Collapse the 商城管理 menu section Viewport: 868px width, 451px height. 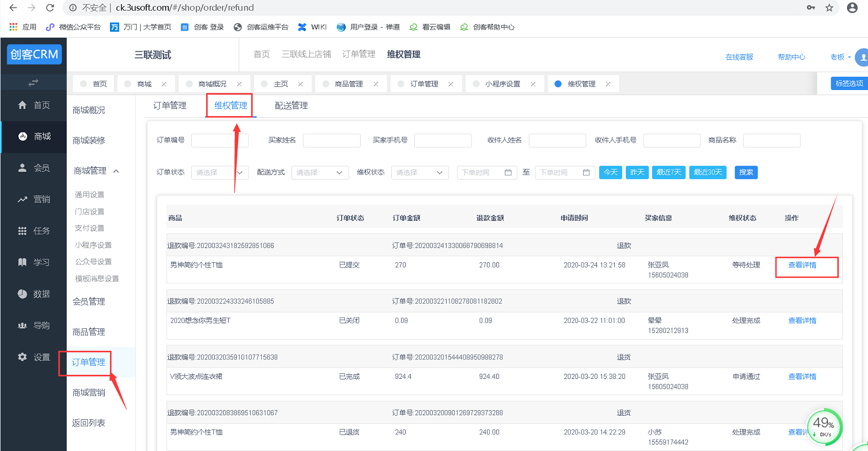click(116, 171)
